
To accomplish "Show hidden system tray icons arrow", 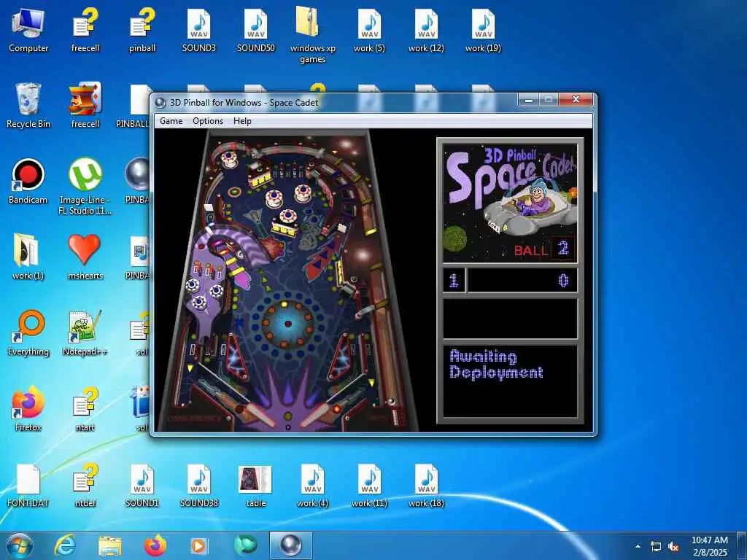I will pyautogui.click(x=638, y=545).
